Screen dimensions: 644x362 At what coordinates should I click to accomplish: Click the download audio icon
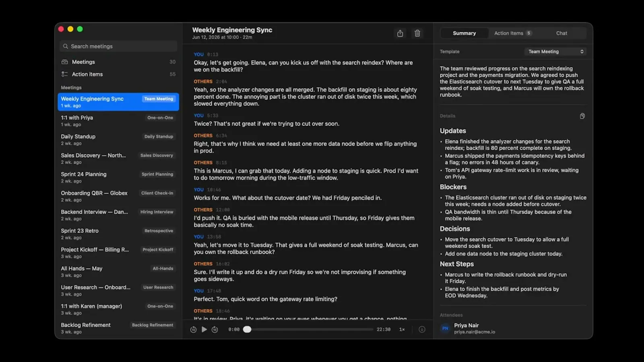tap(422, 329)
